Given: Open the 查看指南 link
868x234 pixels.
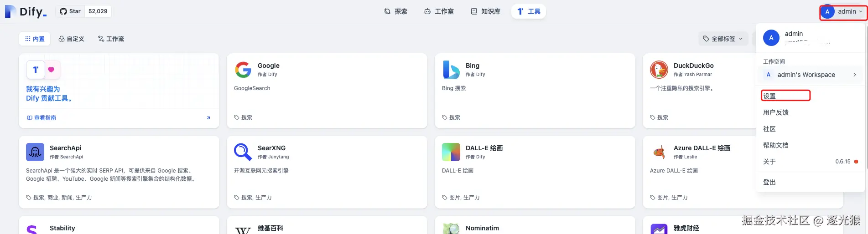Looking at the screenshot, I should 42,118.
